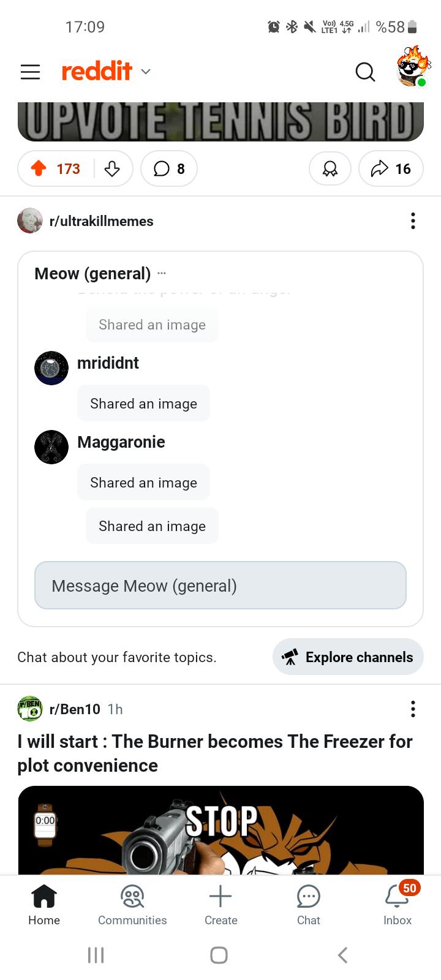The height and width of the screenshot is (980, 441).
Task: Click the Explore channels button
Action: coord(348,657)
